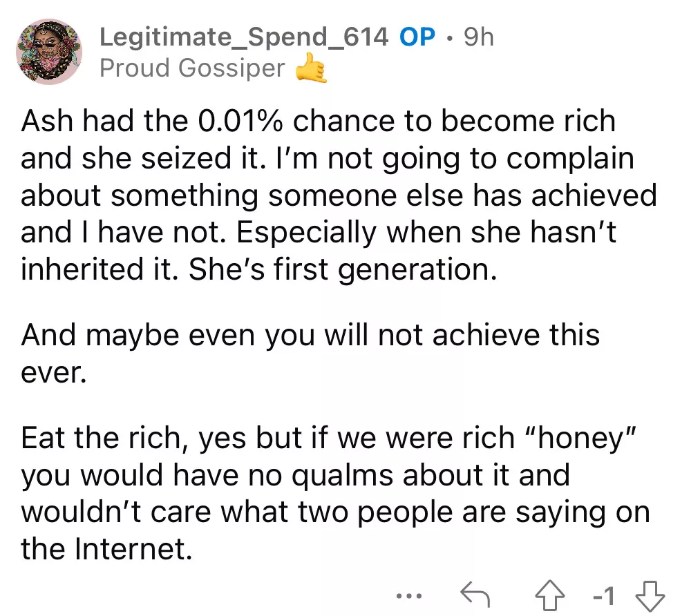The image size is (700, 616).
Task: Open the commenter's avatar picture
Action: (49, 52)
